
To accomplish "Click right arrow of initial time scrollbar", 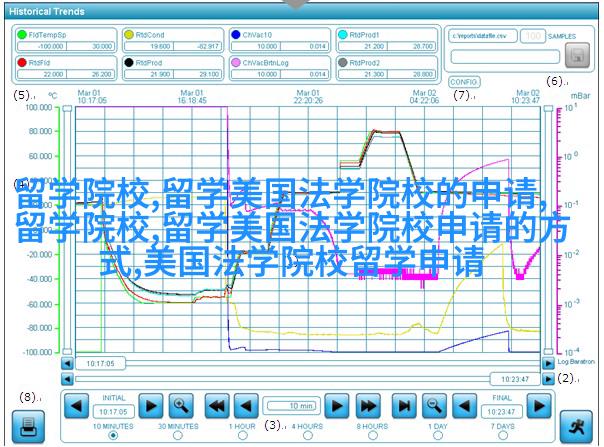I will [548, 363].
